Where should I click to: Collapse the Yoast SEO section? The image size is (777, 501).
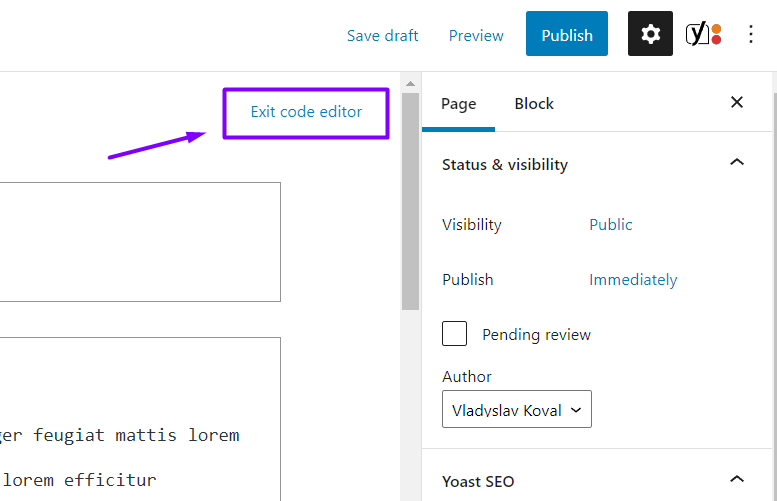tap(737, 479)
